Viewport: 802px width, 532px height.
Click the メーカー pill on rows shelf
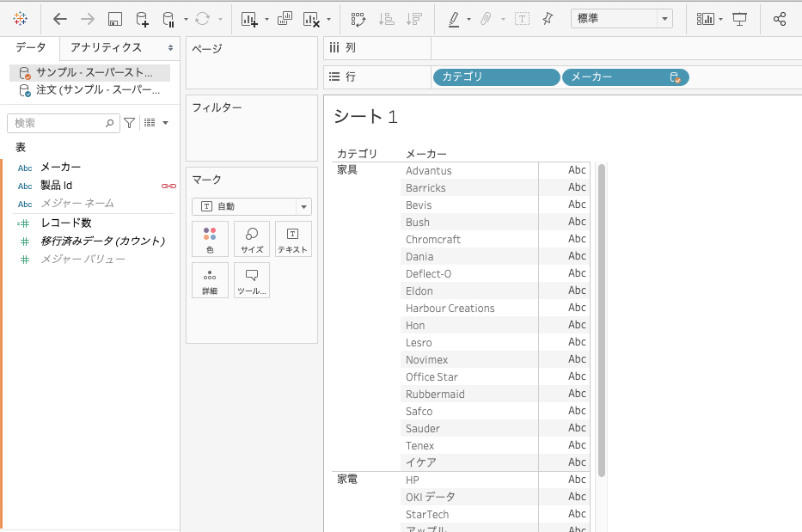tap(626, 77)
